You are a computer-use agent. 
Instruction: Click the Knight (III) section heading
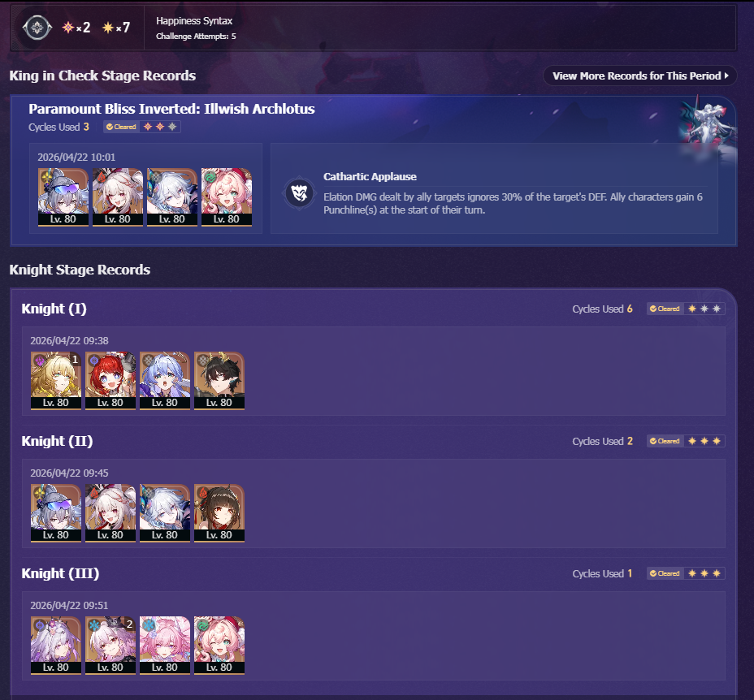[x=60, y=573]
